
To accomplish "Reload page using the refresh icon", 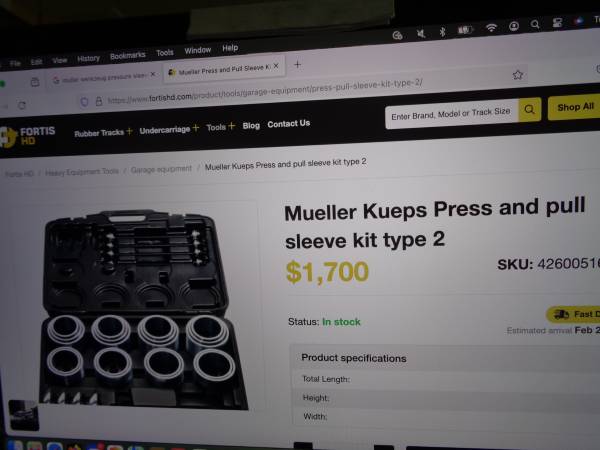I will [22, 105].
